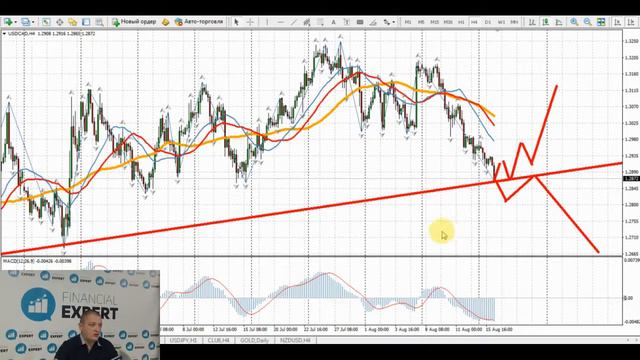Click the 15 Aug 16:00 time label
The image size is (640, 360).
point(499,329)
